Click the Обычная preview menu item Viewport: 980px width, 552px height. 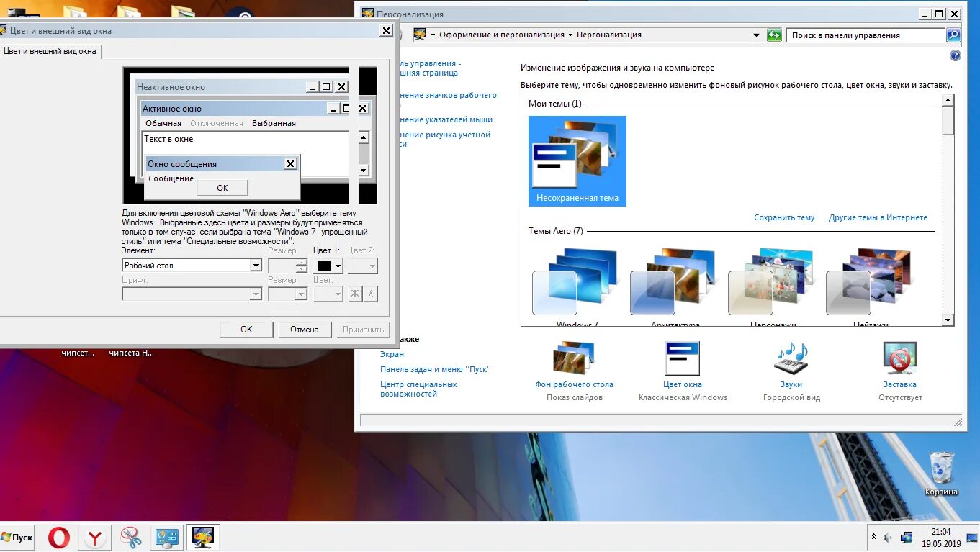click(x=163, y=123)
